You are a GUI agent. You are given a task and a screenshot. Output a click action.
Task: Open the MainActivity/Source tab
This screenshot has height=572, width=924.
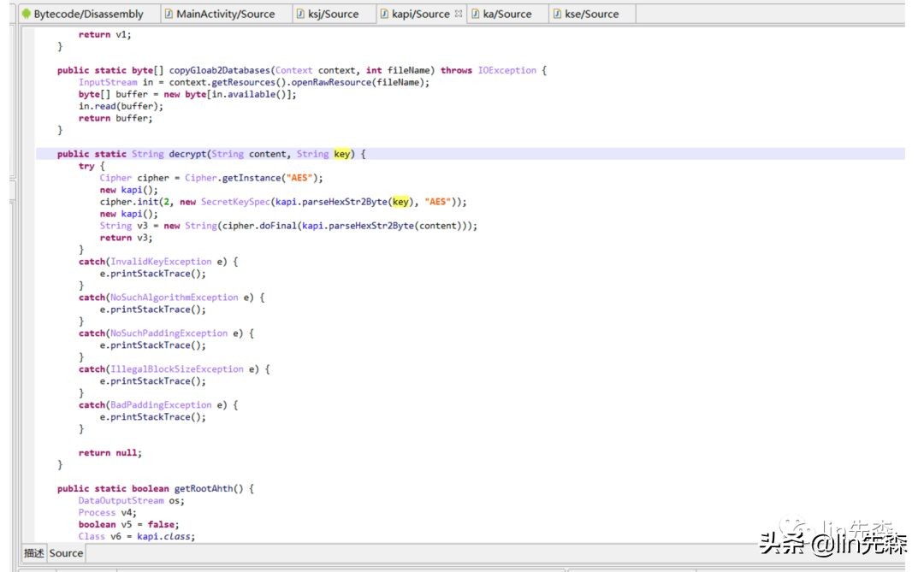225,14
